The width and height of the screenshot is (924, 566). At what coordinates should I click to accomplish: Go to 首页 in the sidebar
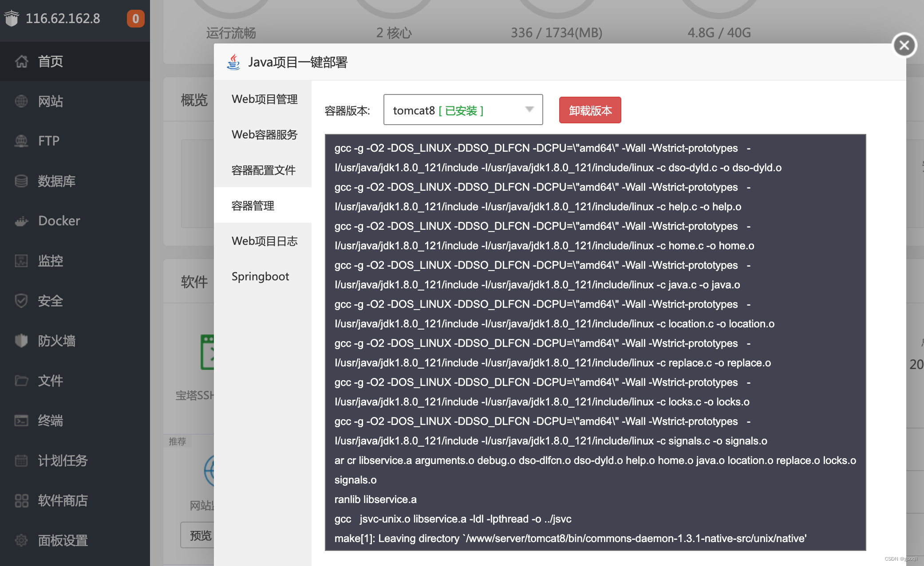click(x=75, y=61)
